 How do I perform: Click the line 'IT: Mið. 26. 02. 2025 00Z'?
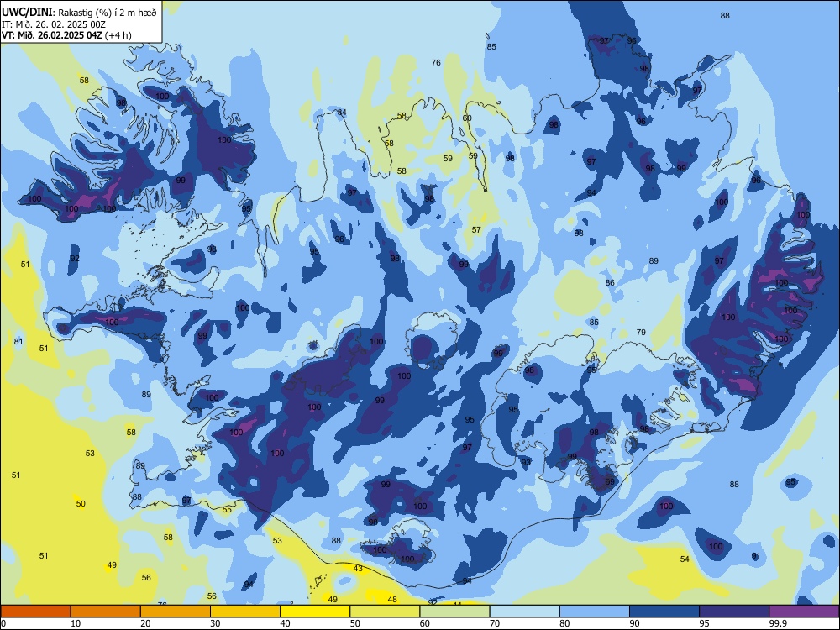(54, 24)
